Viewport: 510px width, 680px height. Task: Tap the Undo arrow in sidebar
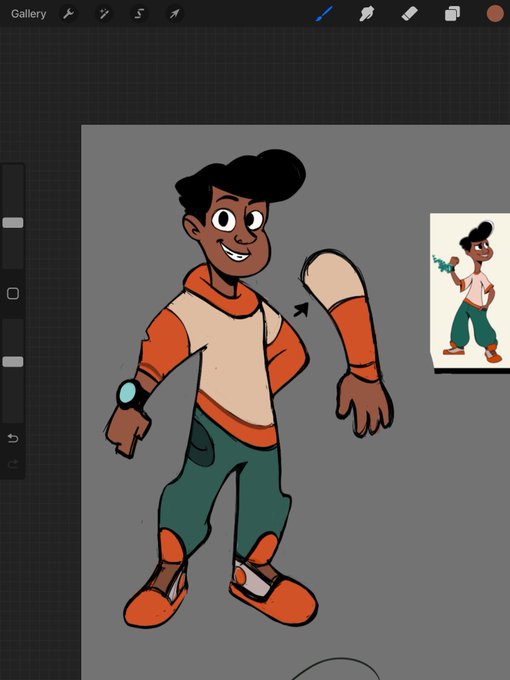tap(13, 438)
